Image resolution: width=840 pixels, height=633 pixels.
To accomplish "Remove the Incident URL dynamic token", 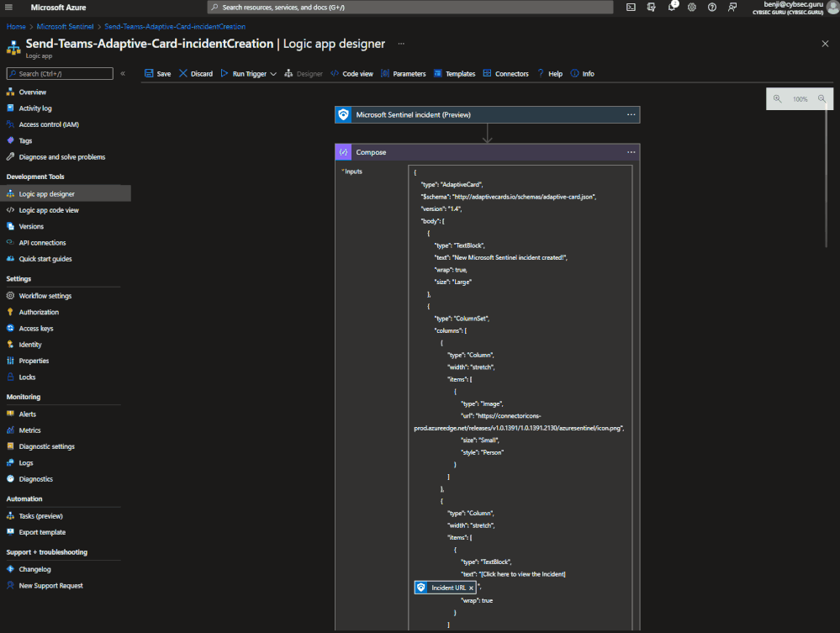I will point(472,588).
